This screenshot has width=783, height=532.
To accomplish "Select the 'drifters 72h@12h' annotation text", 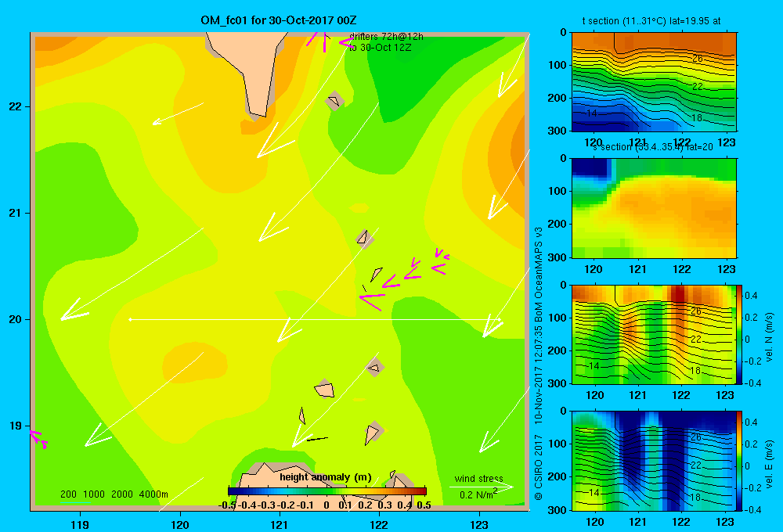I will pos(386,37).
